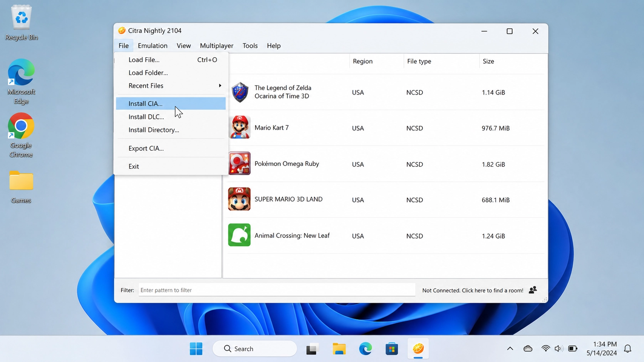Image resolution: width=644 pixels, height=362 pixels.
Task: Click the taskbar Search box
Action: point(255,349)
